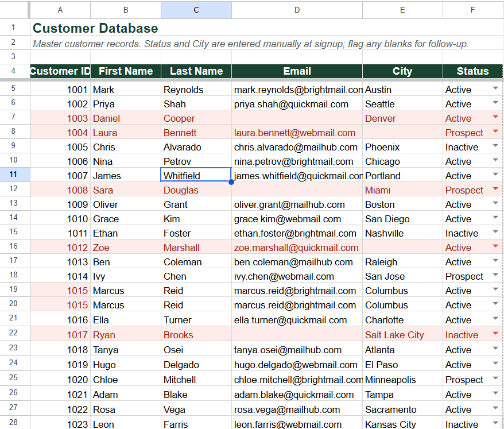
Task: Select cell with tanya.osei@mailhub.com
Action: [x=297, y=350]
